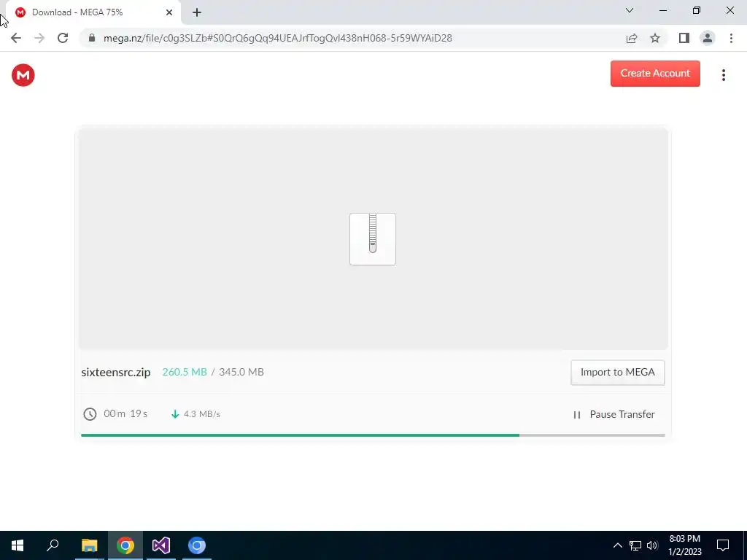Viewport: 747px width, 560px height.
Task: Reload the current page
Action: (x=63, y=38)
